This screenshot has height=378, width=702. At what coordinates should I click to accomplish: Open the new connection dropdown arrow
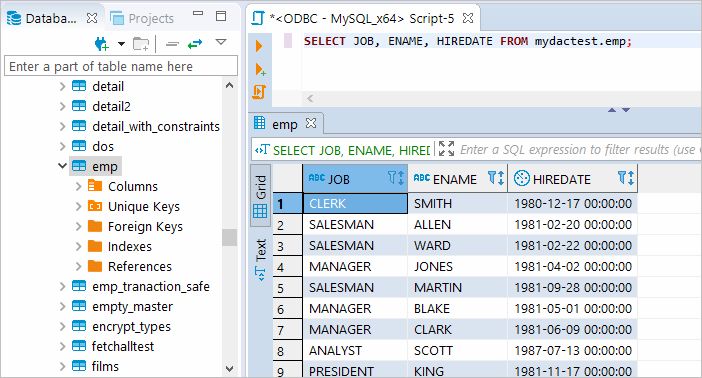point(121,44)
